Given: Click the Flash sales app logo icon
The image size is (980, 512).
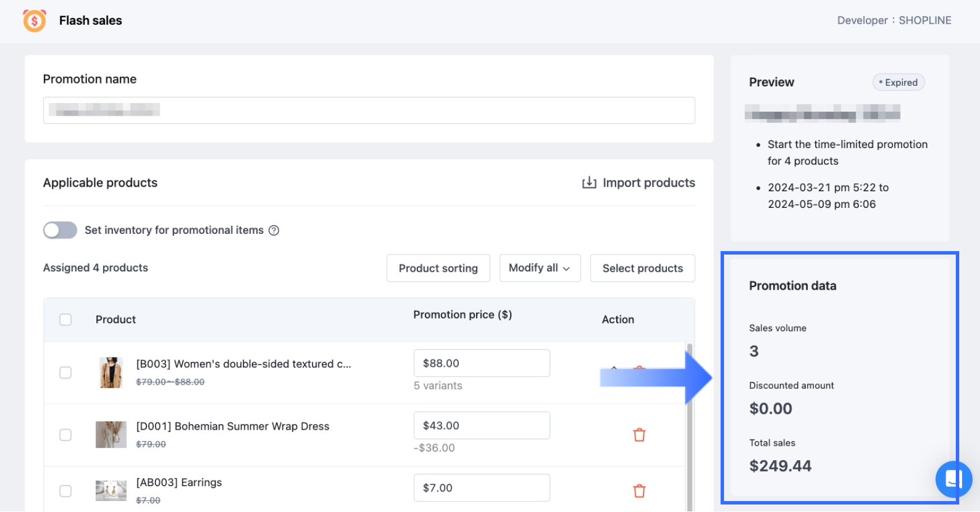Looking at the screenshot, I should click(x=35, y=21).
